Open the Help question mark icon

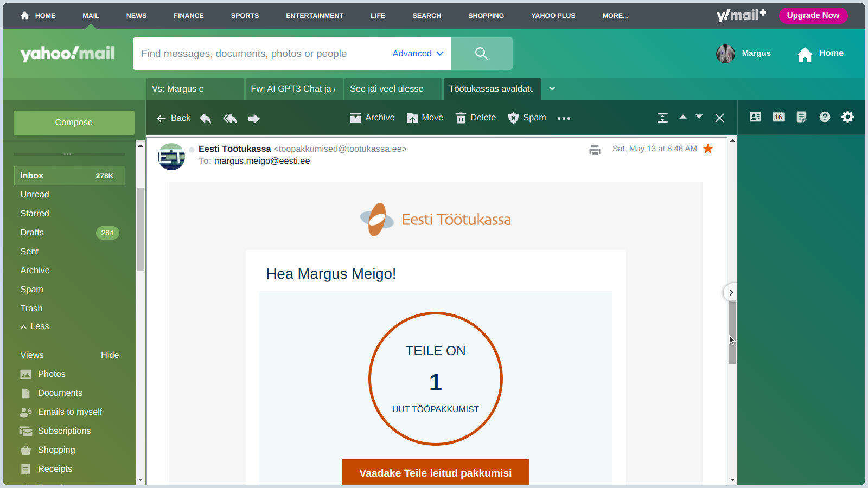tap(825, 117)
